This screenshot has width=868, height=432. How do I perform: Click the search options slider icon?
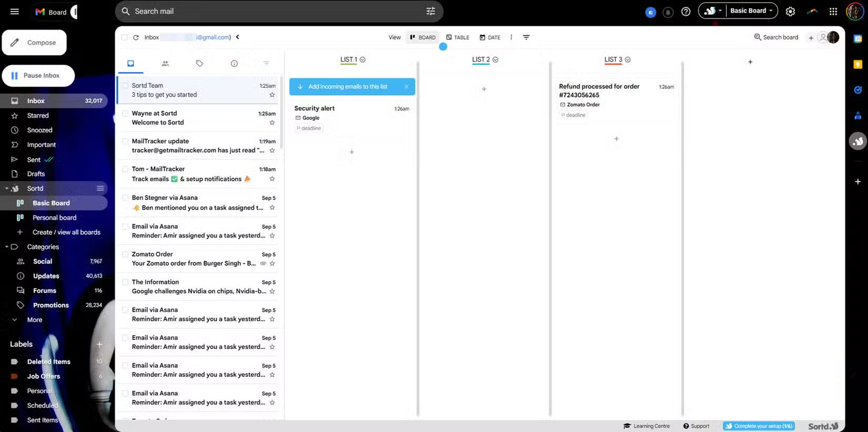pos(430,11)
